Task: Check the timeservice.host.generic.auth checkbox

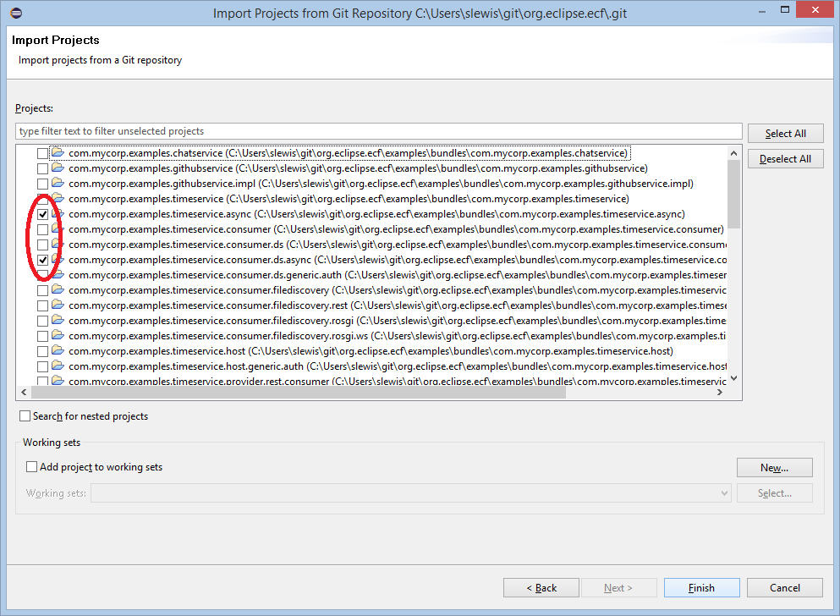Action: 42,367
